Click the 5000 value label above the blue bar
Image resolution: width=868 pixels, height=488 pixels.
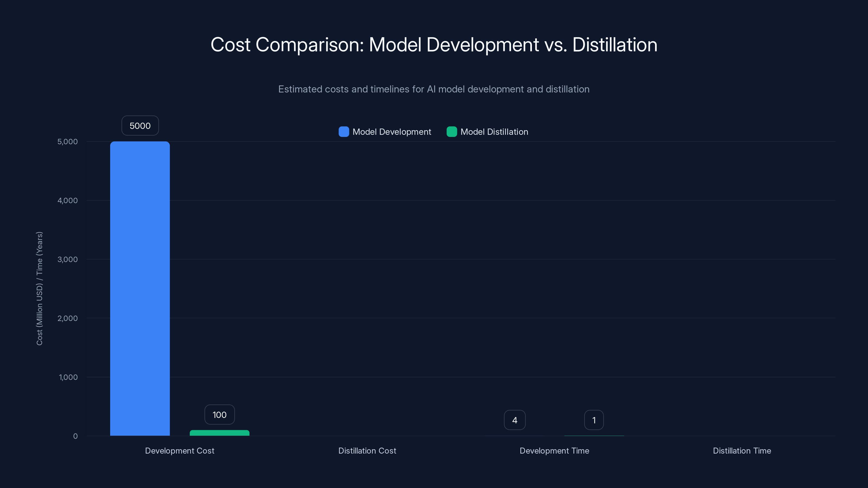click(140, 125)
